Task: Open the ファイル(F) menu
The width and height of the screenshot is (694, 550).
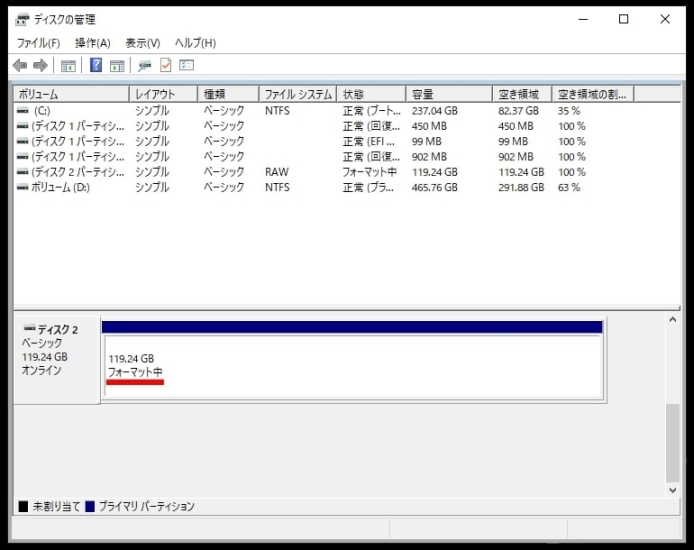Action: point(39,43)
